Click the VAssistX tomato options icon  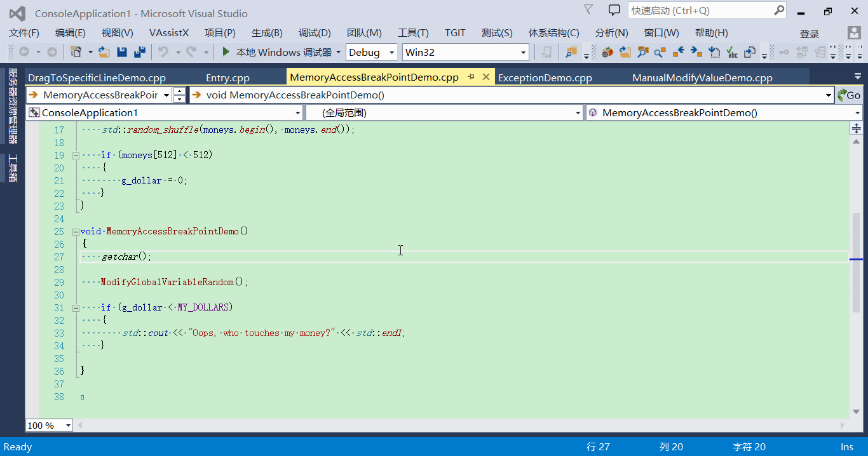click(x=607, y=52)
